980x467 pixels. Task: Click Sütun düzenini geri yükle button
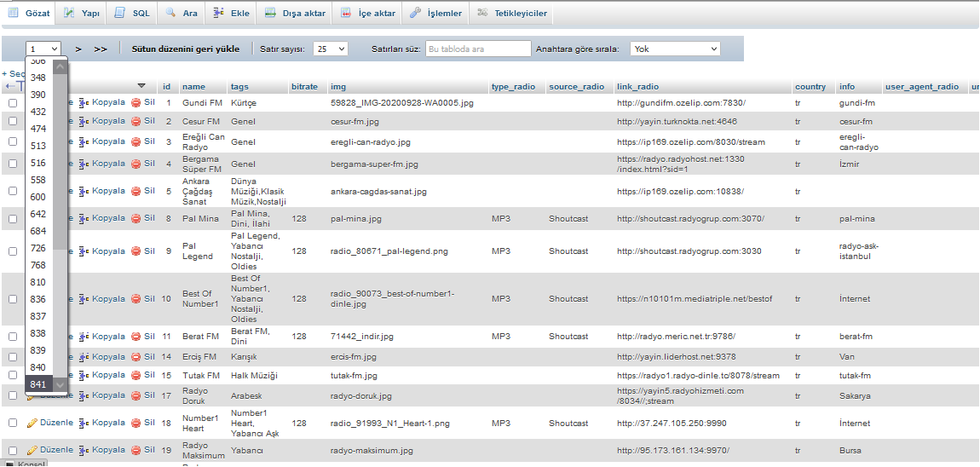tap(185, 49)
